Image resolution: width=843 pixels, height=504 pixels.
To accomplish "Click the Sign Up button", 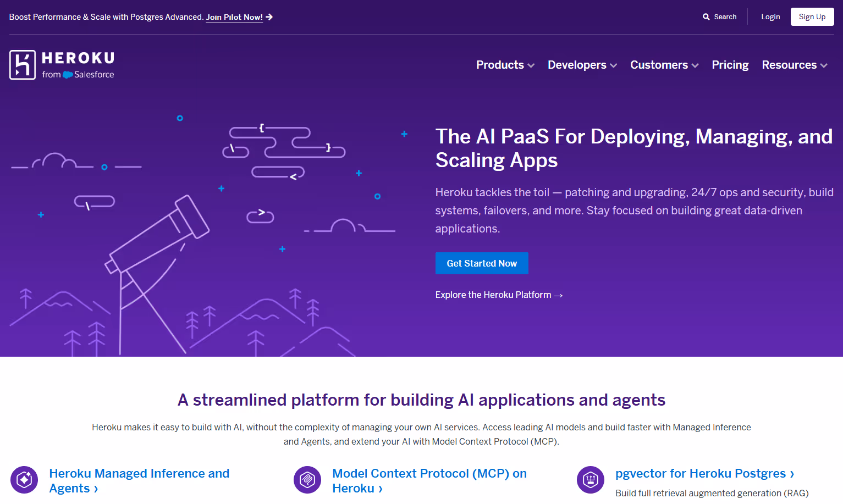I will click(x=812, y=17).
